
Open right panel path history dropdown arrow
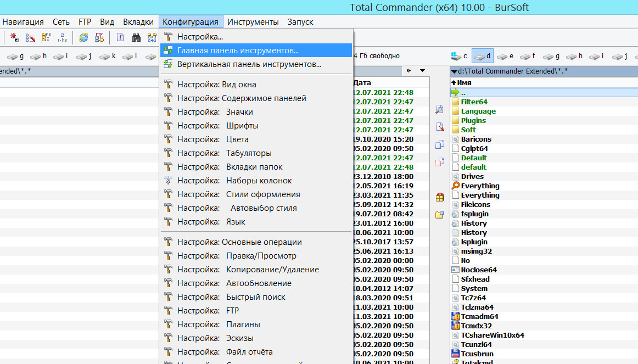coord(454,71)
